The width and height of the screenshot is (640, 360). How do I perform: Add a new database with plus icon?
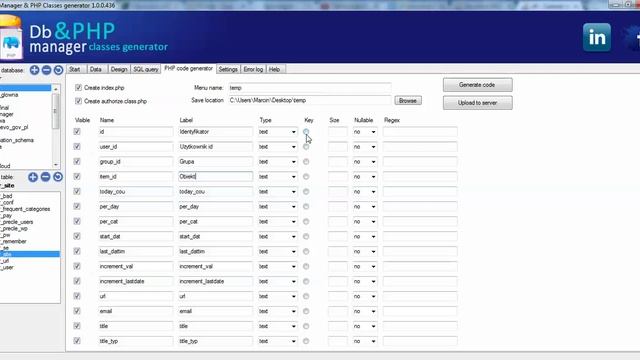[x=34, y=70]
